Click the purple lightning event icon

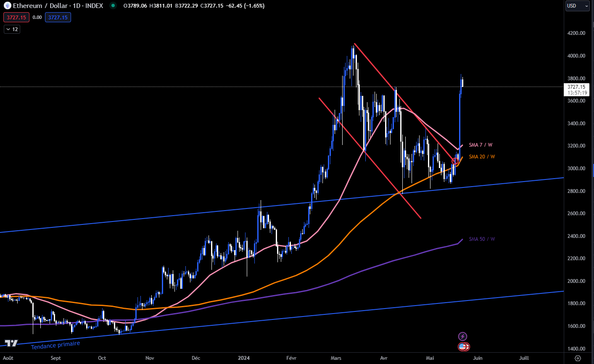point(462,336)
